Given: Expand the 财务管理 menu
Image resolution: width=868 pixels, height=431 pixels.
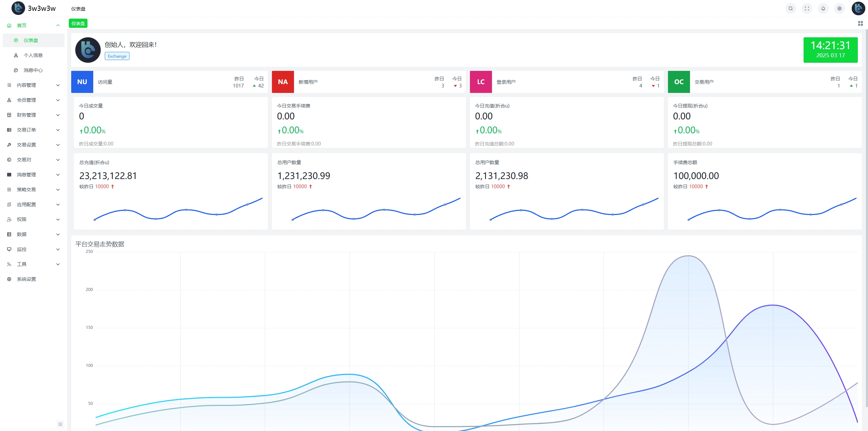Looking at the screenshot, I should [x=33, y=115].
